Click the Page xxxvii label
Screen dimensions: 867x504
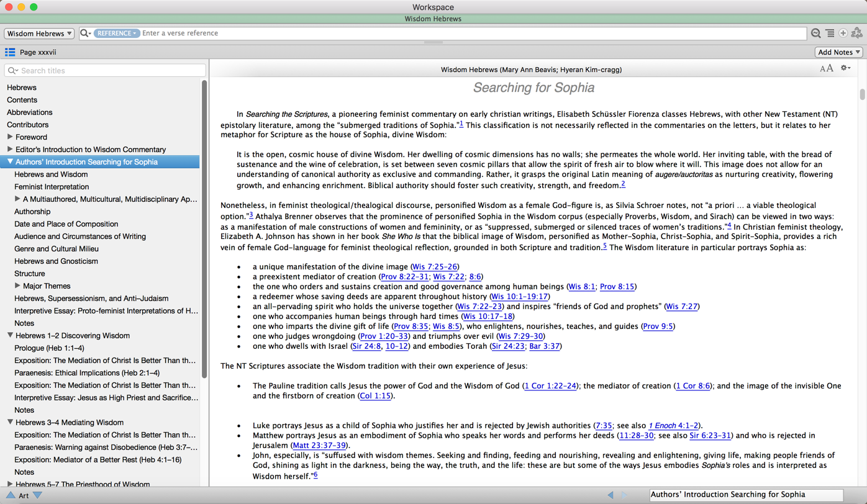(38, 52)
